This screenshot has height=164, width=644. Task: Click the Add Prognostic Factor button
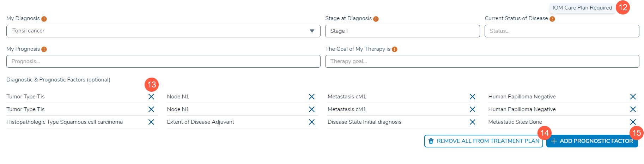click(x=592, y=141)
